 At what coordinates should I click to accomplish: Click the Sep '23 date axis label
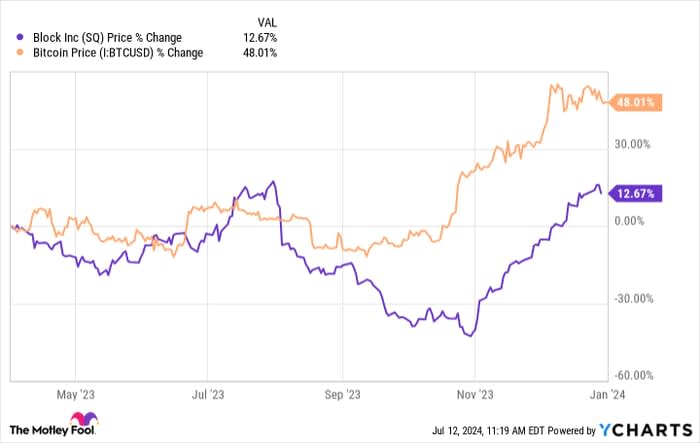point(343,394)
